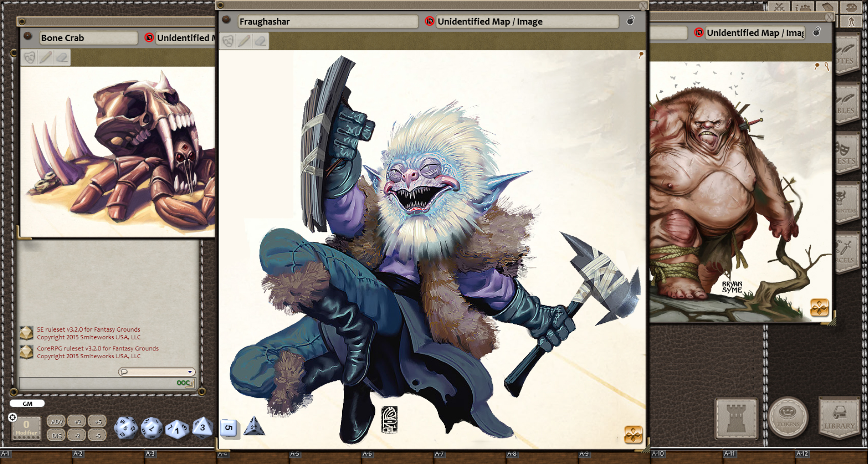868x464 pixels.
Task: Open the Library sidebar panel
Action: (839, 418)
